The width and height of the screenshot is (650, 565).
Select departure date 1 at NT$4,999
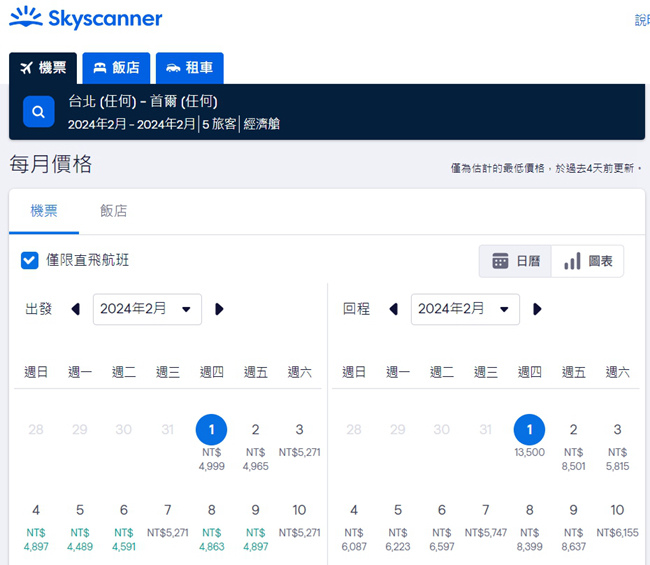(x=211, y=444)
